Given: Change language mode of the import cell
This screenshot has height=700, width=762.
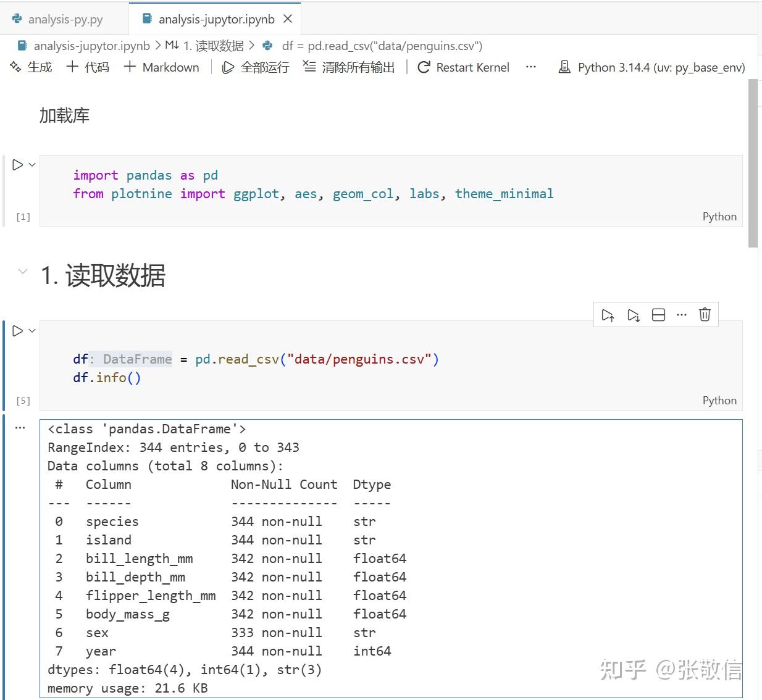Looking at the screenshot, I should point(719,217).
